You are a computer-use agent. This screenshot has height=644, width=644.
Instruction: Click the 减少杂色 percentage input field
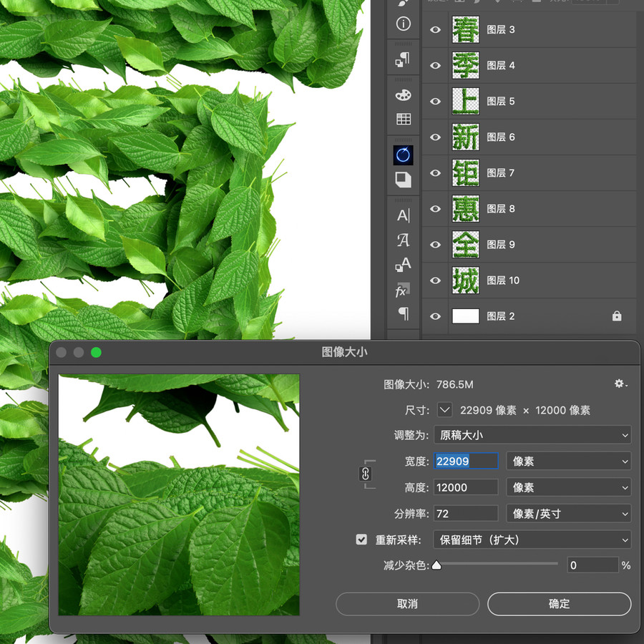[x=592, y=565]
